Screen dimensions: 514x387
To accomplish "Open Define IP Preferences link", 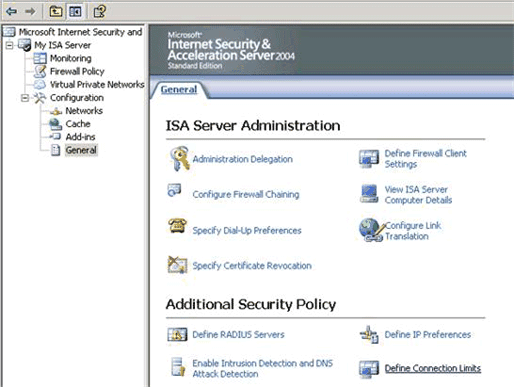I will tap(428, 334).
